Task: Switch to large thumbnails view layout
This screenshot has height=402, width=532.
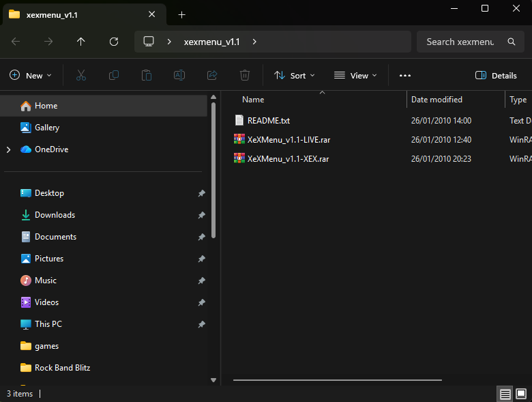Action: (x=521, y=394)
